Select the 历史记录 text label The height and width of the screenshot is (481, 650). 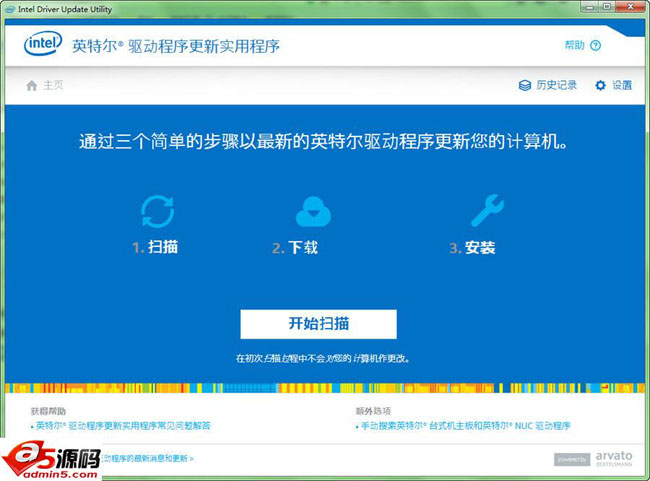coord(557,85)
